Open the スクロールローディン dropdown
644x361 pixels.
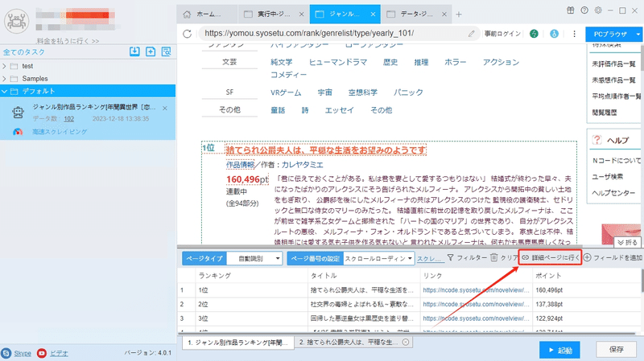(378, 258)
